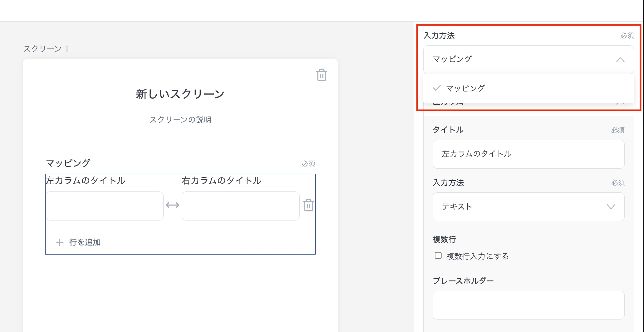Click the plus icon next to 行を追加
The height and width of the screenshot is (332, 644).
(x=60, y=242)
